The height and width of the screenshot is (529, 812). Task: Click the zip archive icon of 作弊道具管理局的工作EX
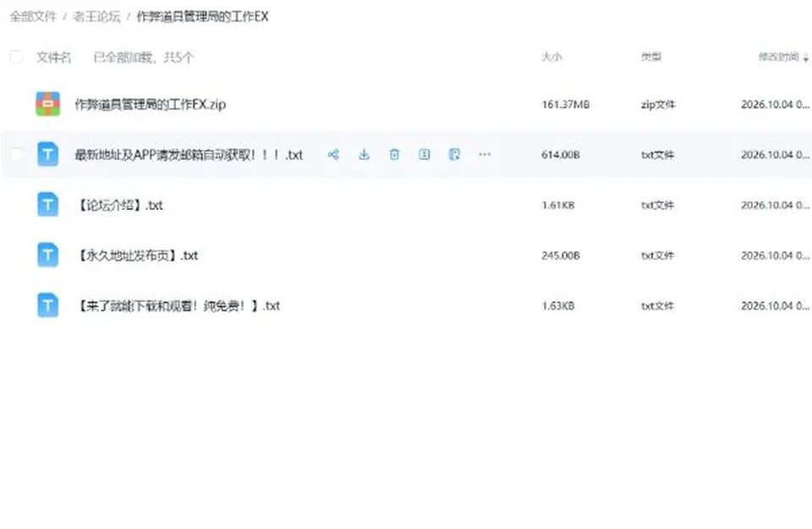pos(47,104)
